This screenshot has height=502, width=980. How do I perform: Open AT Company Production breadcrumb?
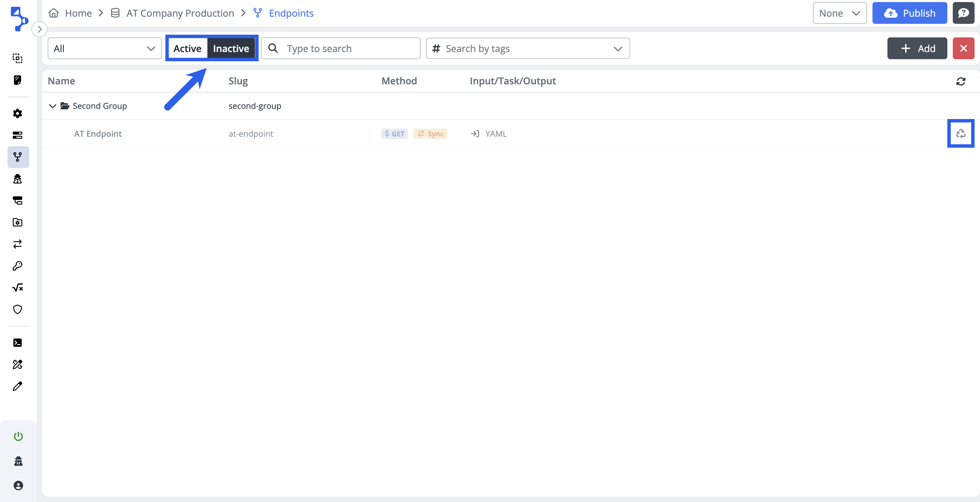click(180, 13)
